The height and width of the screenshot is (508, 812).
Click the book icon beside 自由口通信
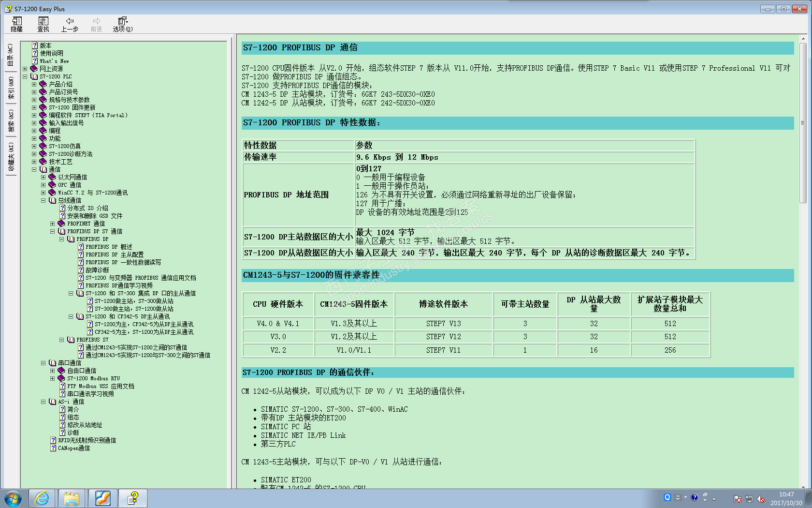click(x=61, y=371)
